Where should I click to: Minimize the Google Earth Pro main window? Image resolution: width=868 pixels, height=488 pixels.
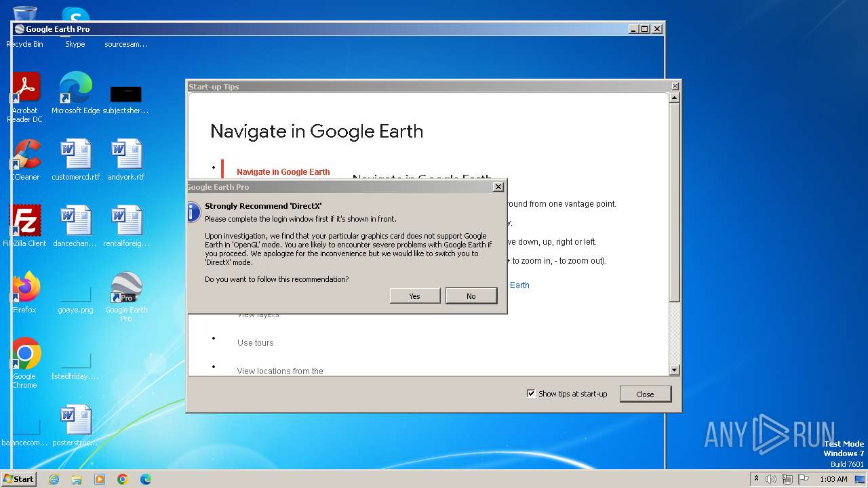point(633,29)
